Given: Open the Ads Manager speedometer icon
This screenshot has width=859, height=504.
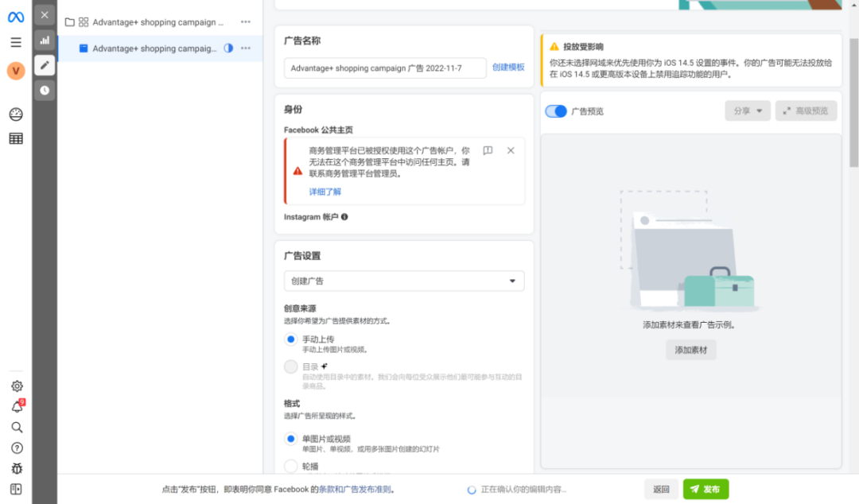Looking at the screenshot, I should [x=16, y=114].
